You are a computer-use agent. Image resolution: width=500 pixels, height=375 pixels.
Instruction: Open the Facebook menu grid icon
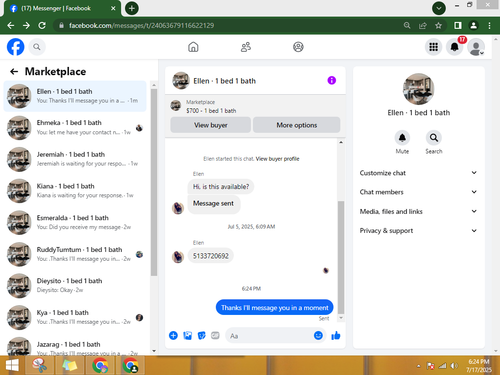(x=433, y=47)
